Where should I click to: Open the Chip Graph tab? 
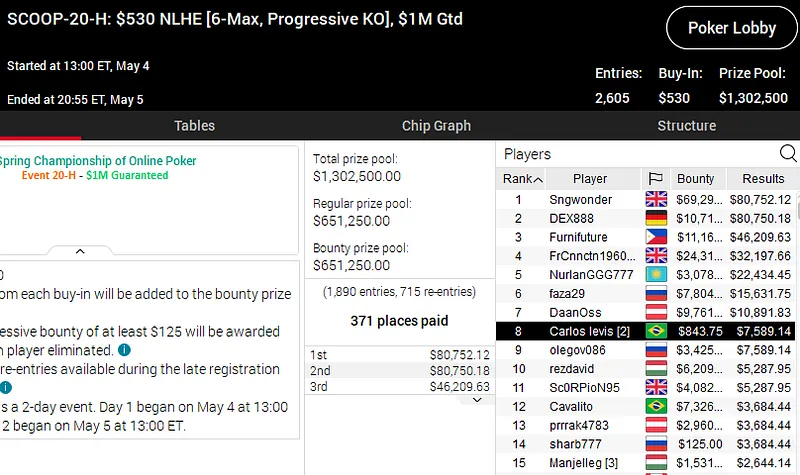click(436, 126)
